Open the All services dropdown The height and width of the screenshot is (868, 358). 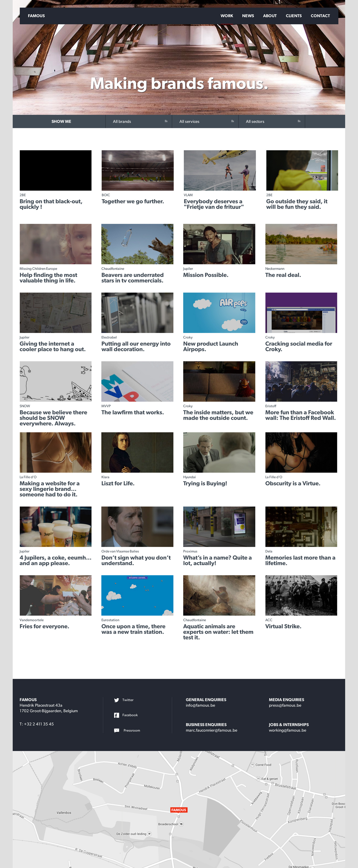(x=205, y=121)
